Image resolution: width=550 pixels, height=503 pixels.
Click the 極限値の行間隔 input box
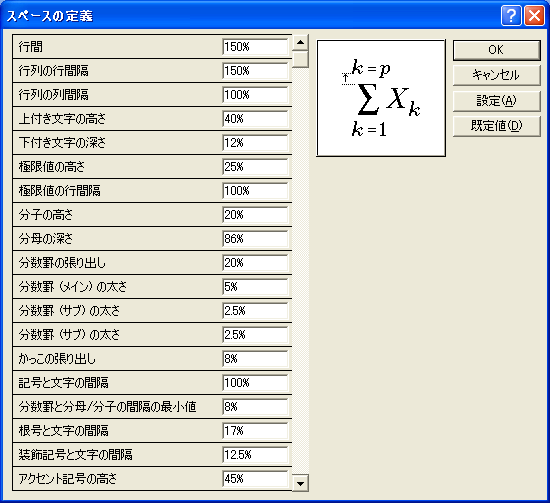coord(255,191)
